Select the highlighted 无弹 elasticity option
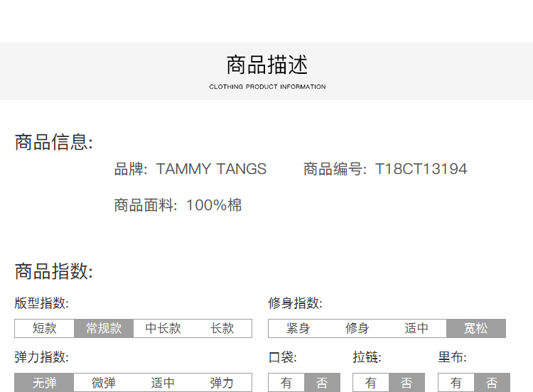 (x=44, y=383)
